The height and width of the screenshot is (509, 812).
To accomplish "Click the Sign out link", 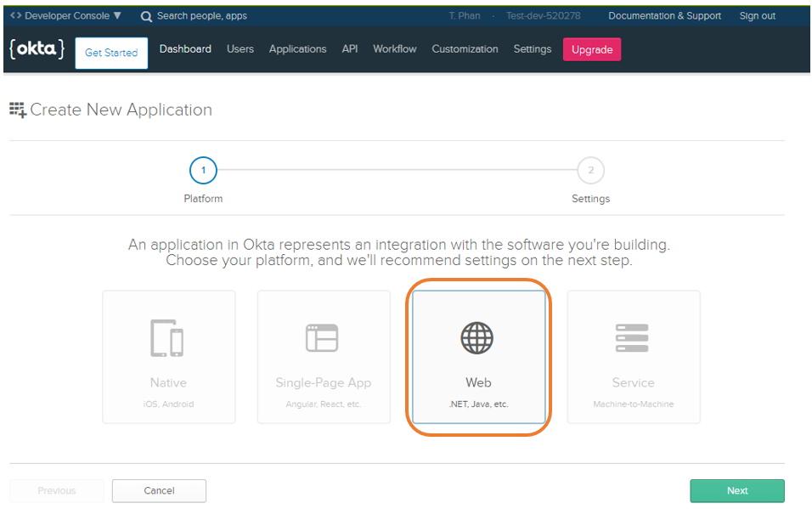I will pyautogui.click(x=757, y=16).
